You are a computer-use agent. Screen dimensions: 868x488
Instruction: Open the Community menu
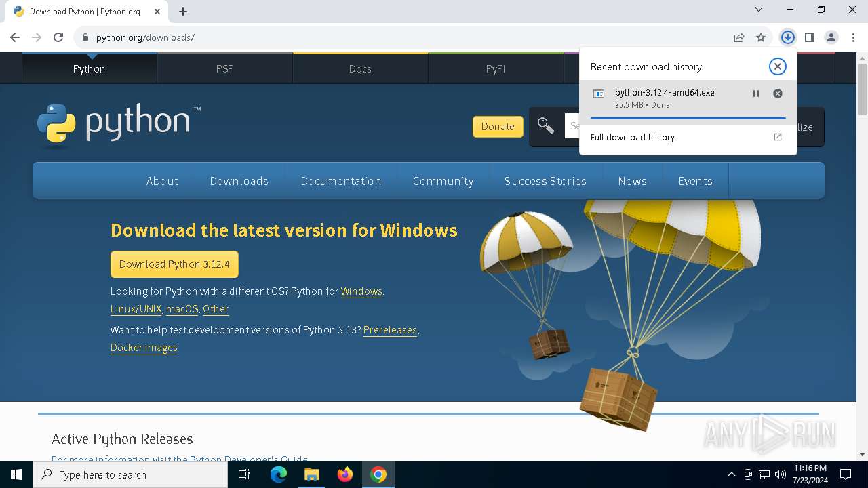coord(443,181)
